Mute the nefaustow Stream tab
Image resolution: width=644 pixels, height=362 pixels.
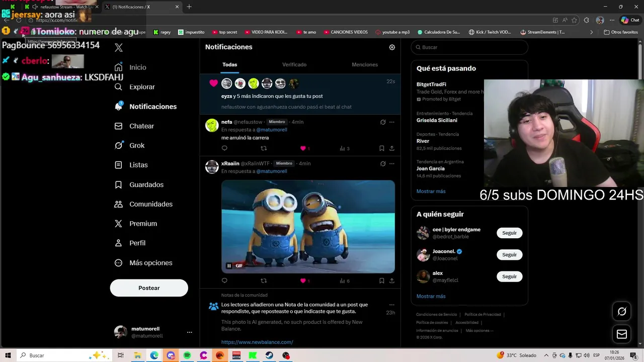pos(35,7)
